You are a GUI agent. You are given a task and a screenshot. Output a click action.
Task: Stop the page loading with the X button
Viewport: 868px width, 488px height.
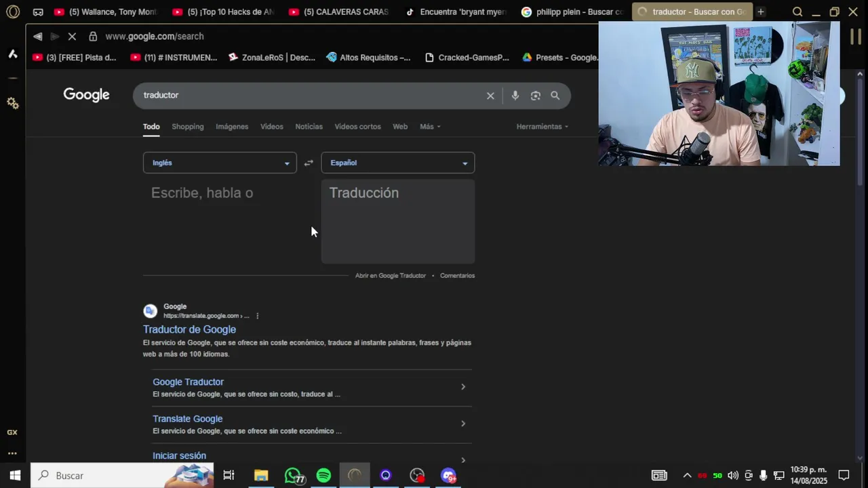point(72,37)
